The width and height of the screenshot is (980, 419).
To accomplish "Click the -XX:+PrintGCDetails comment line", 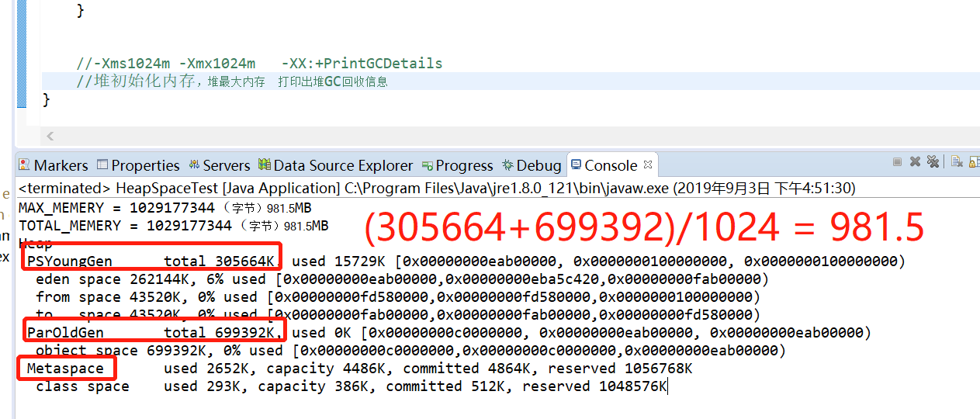I will click(x=259, y=63).
